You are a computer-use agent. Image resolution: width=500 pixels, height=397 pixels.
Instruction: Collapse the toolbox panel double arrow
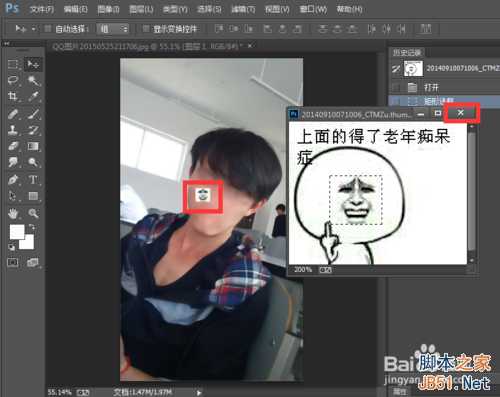click(x=6, y=43)
